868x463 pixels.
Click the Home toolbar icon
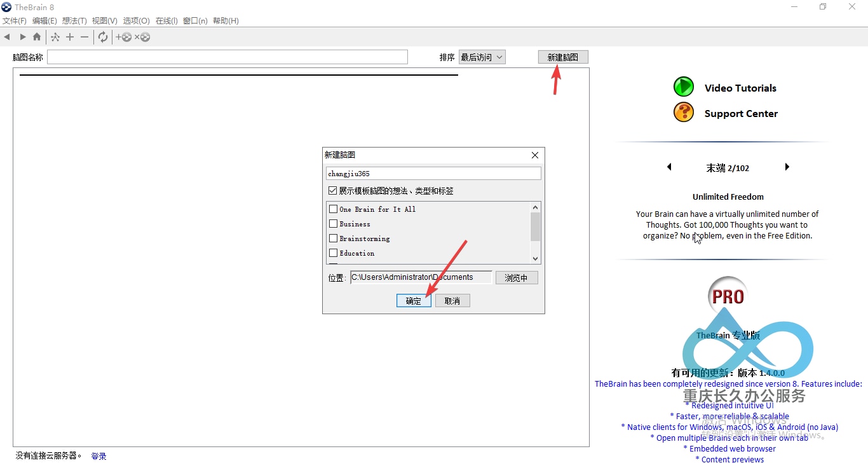37,38
